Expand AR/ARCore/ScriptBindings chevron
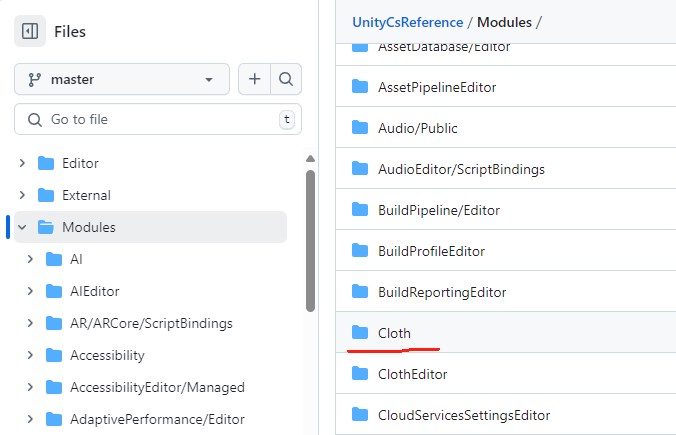Screen dimensions: 676x435 [x=30, y=323]
